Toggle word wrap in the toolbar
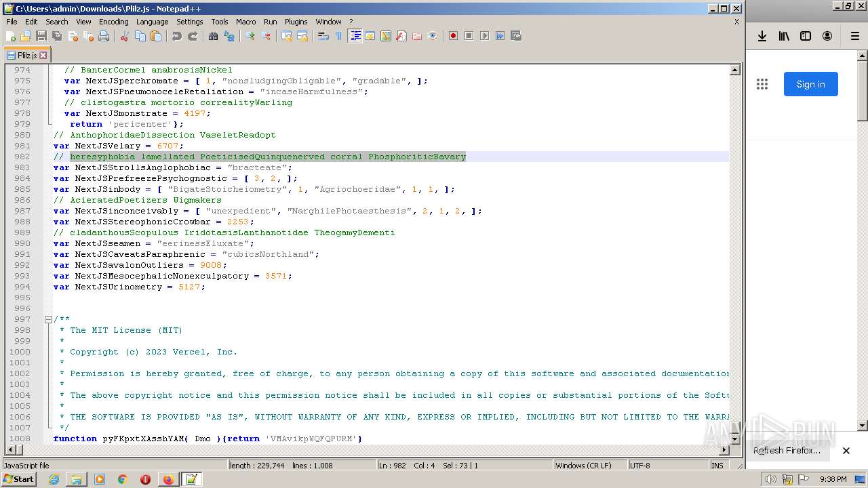 click(323, 36)
